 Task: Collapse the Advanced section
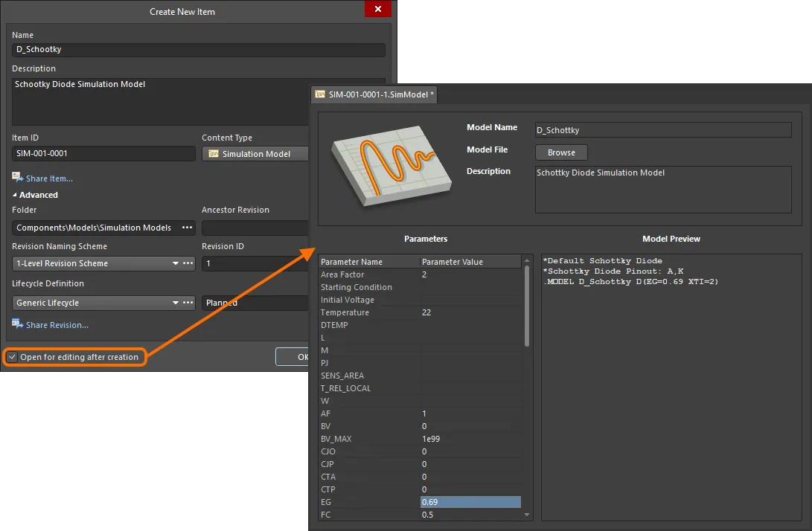point(15,195)
